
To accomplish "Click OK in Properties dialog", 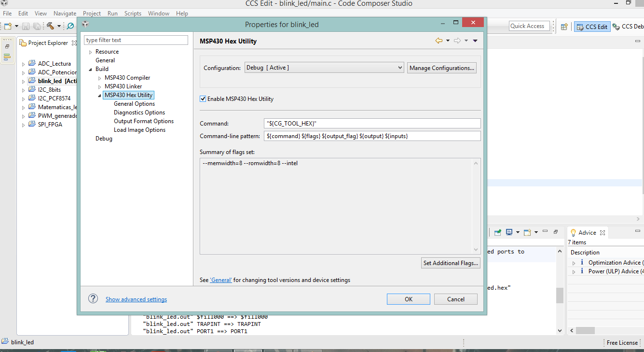I will click(409, 299).
